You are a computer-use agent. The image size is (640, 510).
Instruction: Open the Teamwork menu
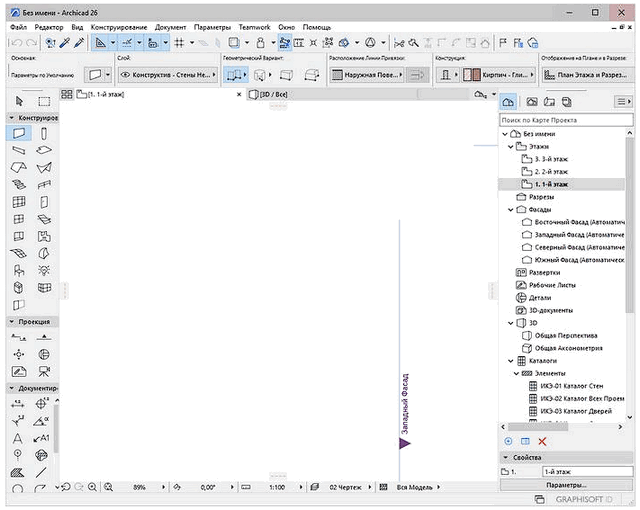[x=254, y=27]
